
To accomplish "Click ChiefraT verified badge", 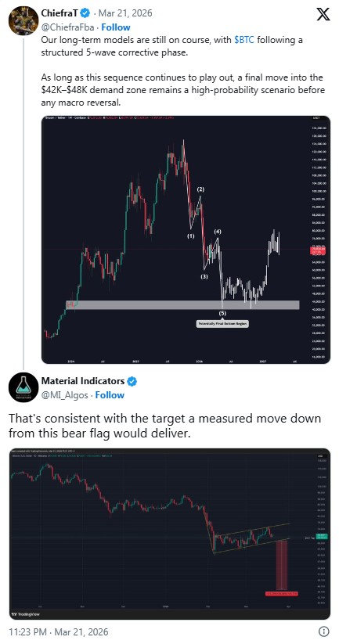I will [85, 13].
